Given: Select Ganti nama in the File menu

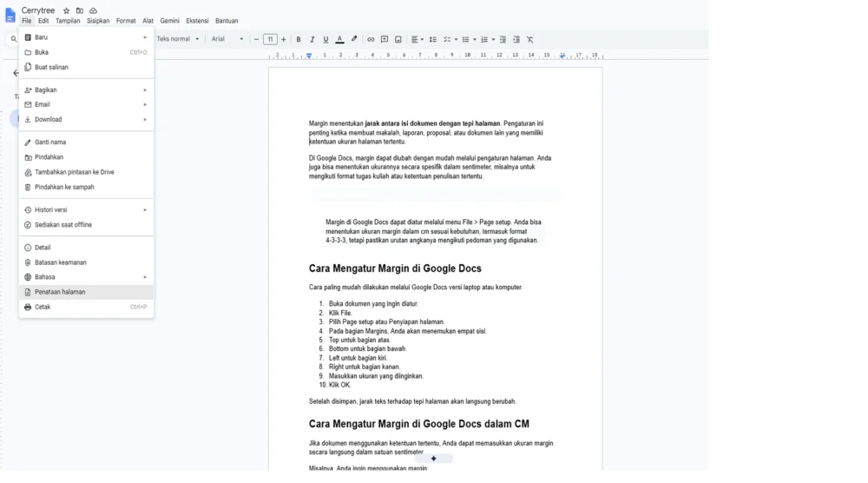Looking at the screenshot, I should point(86,142).
